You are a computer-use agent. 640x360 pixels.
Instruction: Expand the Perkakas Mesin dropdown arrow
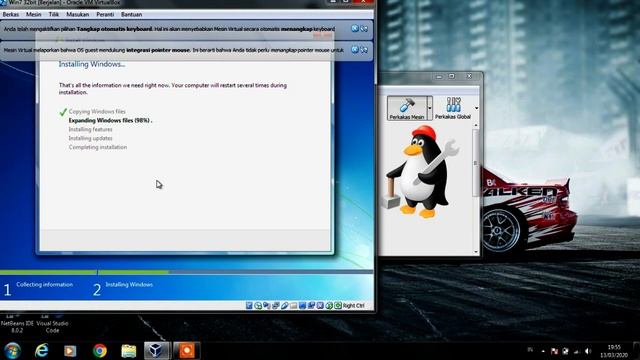point(429,108)
